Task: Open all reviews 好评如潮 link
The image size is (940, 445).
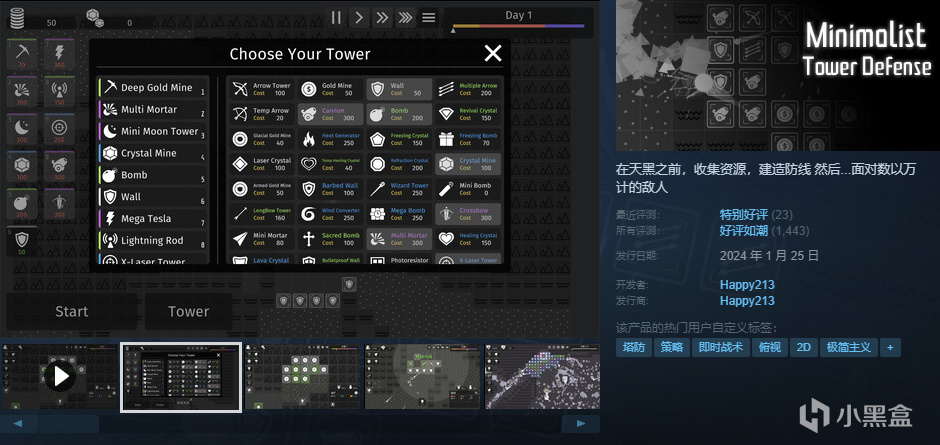Action: pos(743,230)
